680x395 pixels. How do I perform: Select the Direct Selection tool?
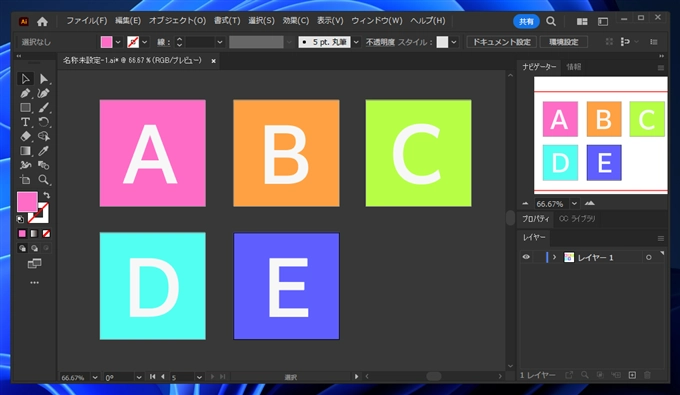[43, 79]
